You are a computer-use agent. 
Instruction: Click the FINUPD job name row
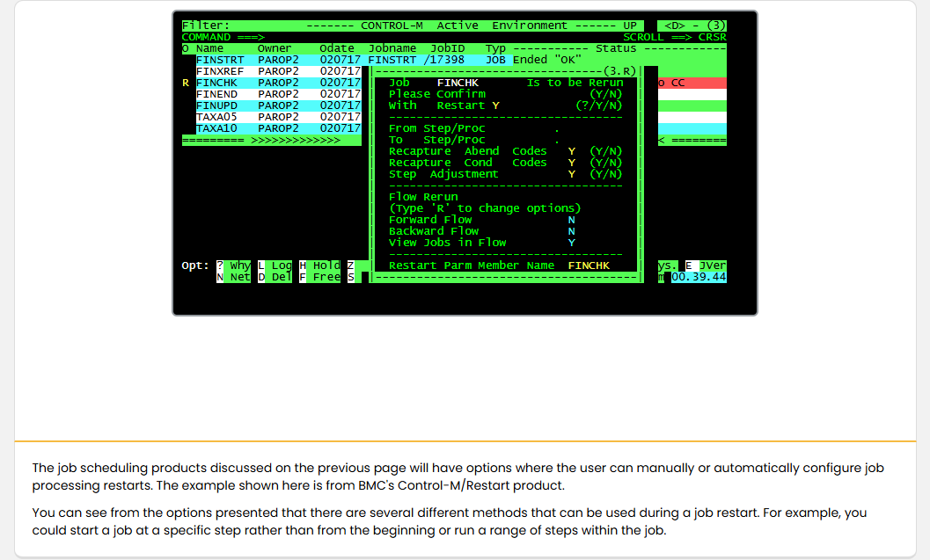216,105
